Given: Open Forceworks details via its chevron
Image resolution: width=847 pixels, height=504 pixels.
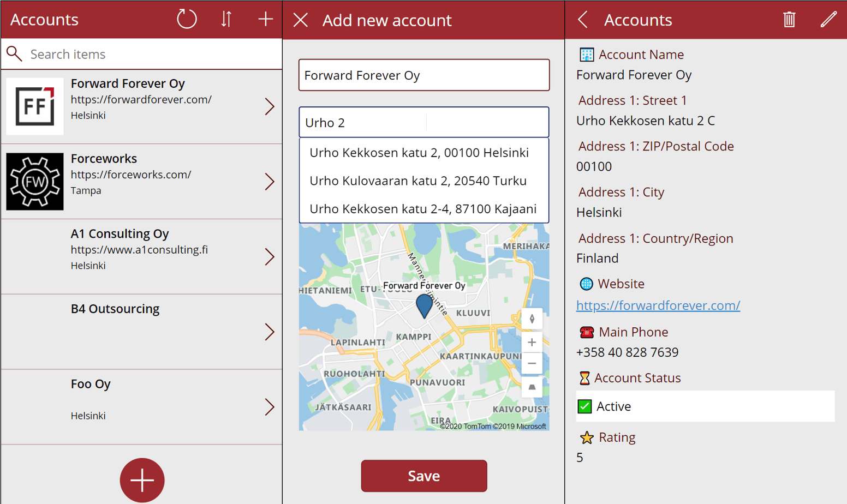Looking at the screenshot, I should [270, 181].
